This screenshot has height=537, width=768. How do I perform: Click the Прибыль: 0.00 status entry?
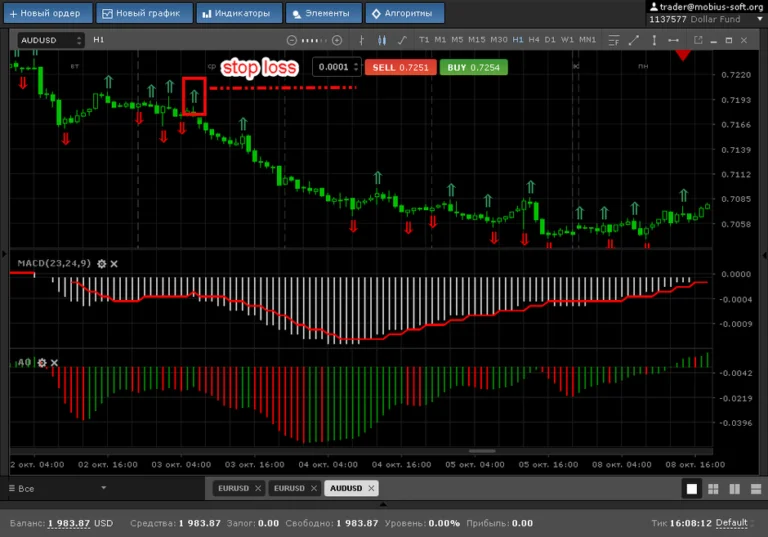pyautogui.click(x=500, y=523)
